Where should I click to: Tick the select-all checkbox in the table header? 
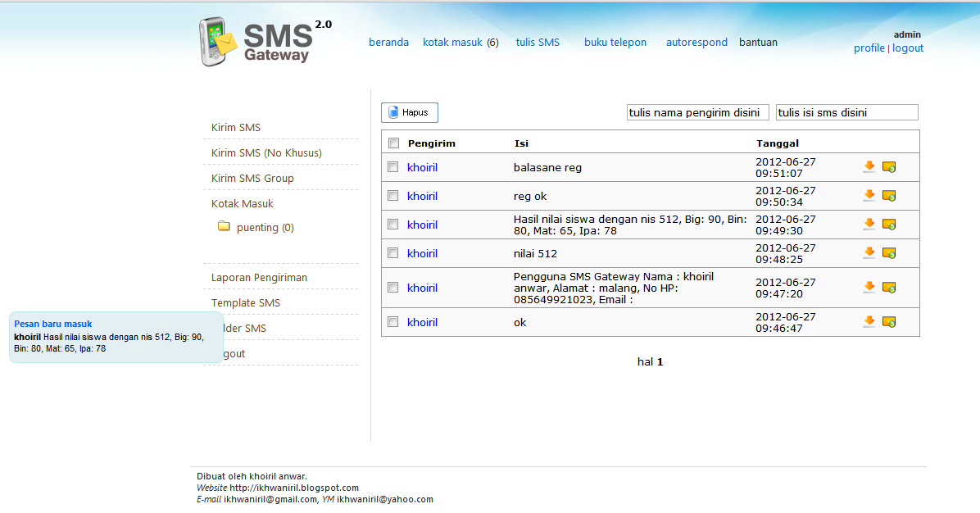coord(394,143)
